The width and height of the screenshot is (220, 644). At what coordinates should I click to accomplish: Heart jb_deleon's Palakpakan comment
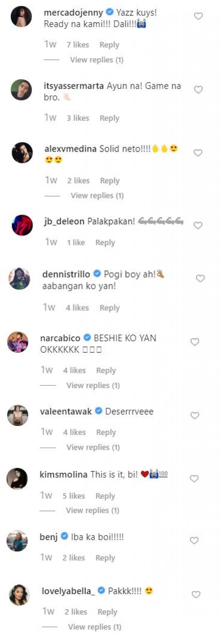click(x=198, y=225)
